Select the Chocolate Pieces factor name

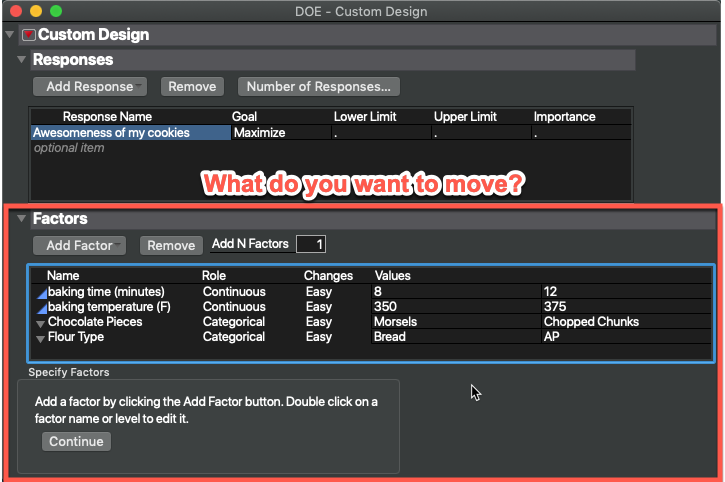coord(95,321)
